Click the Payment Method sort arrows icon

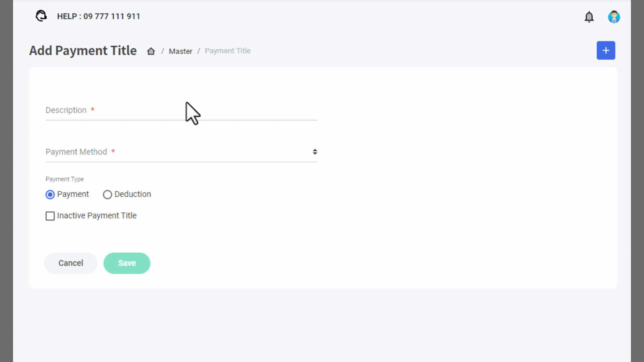pyautogui.click(x=315, y=152)
